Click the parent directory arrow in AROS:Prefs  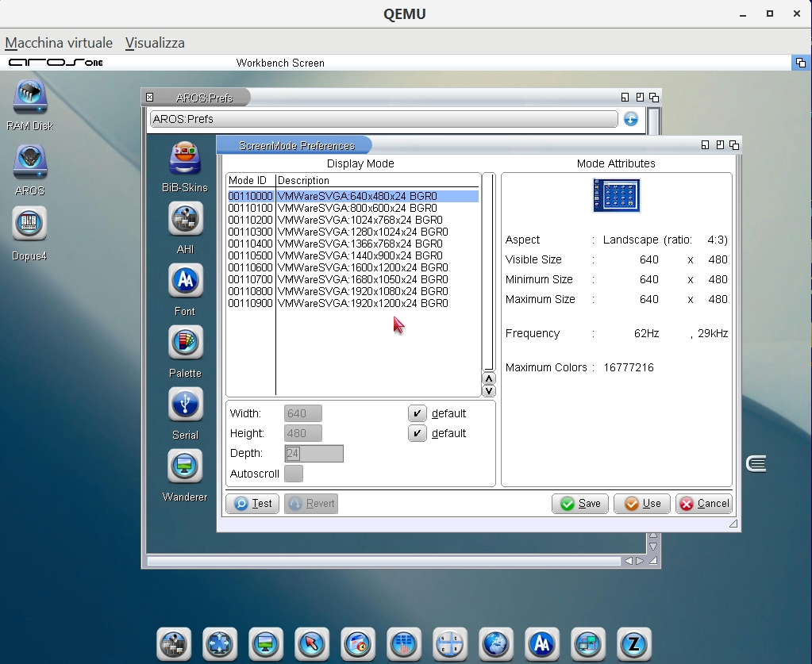point(631,120)
